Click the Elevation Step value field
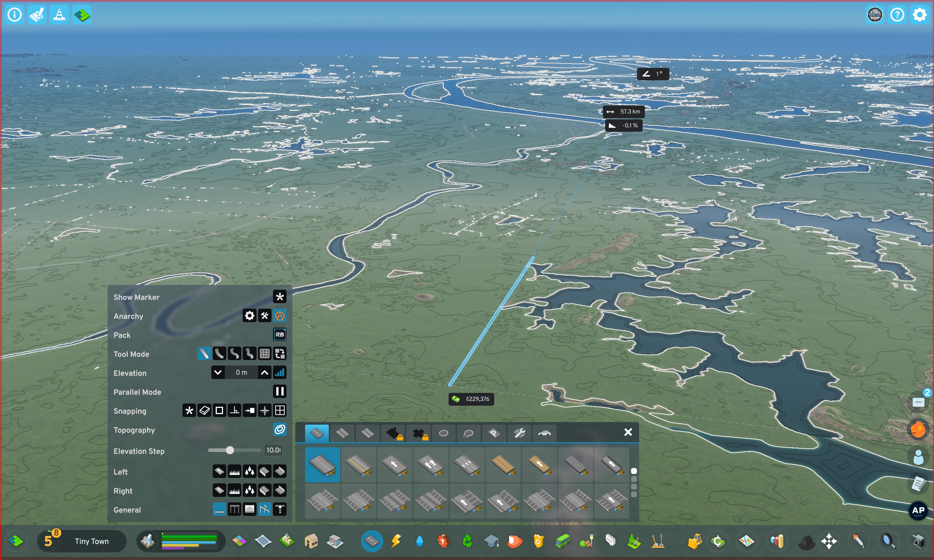 [273, 450]
